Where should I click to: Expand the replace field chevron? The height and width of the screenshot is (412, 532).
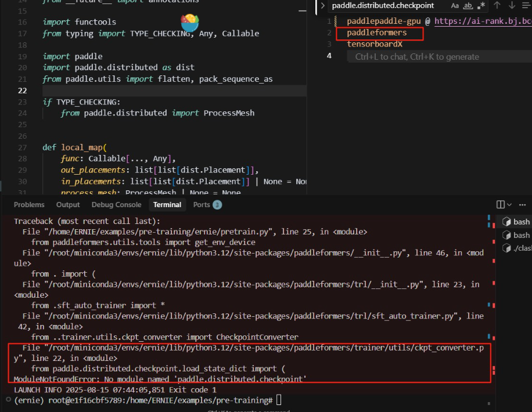pyautogui.click(x=323, y=6)
